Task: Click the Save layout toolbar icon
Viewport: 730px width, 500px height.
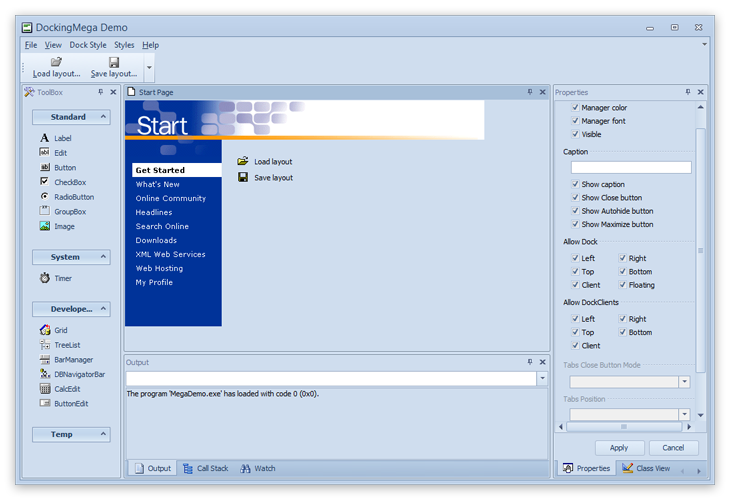Action: (x=114, y=62)
